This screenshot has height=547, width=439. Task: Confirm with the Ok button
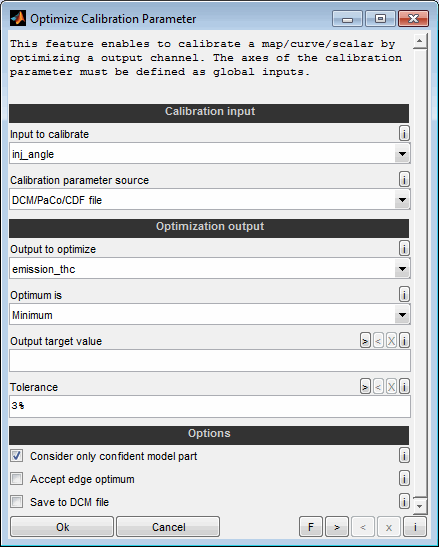tap(62, 527)
